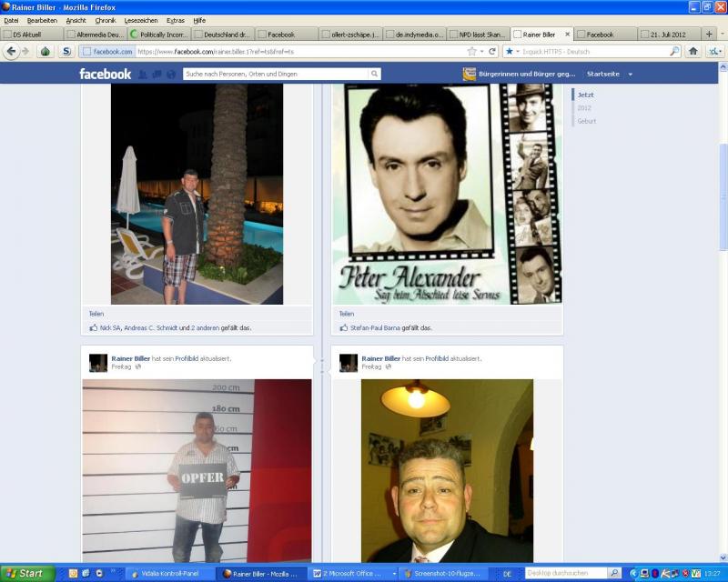728x582 pixels.
Task: Jump to 2012 in the timeline navigator
Action: (584, 107)
